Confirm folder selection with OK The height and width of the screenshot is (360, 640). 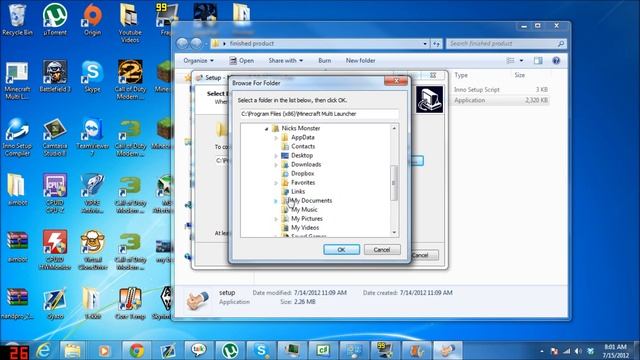pyautogui.click(x=341, y=249)
